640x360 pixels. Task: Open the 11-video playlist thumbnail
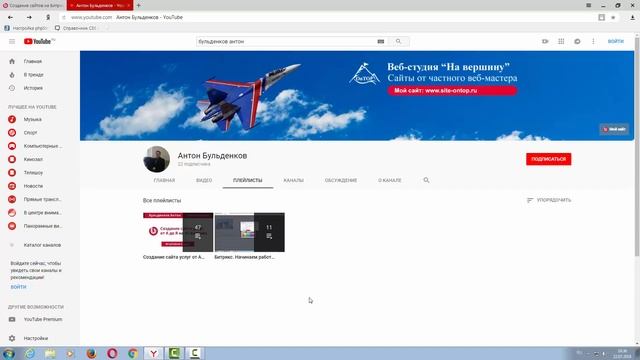pyautogui.click(x=249, y=232)
